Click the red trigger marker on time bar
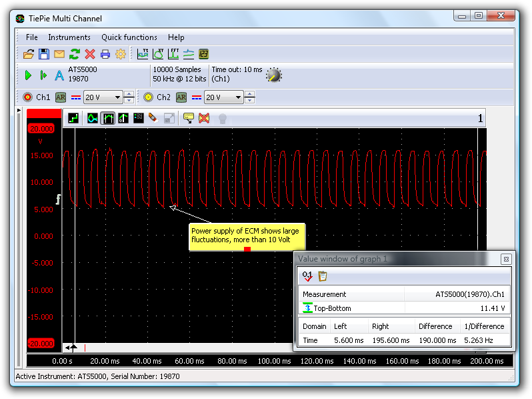532x399 pixels. (x=85, y=348)
